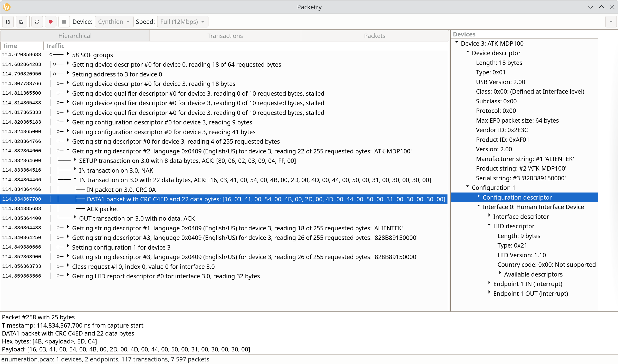
Task: Collapse Device 3: ATK-MDP100 in Devices panel
Action: tap(457, 42)
